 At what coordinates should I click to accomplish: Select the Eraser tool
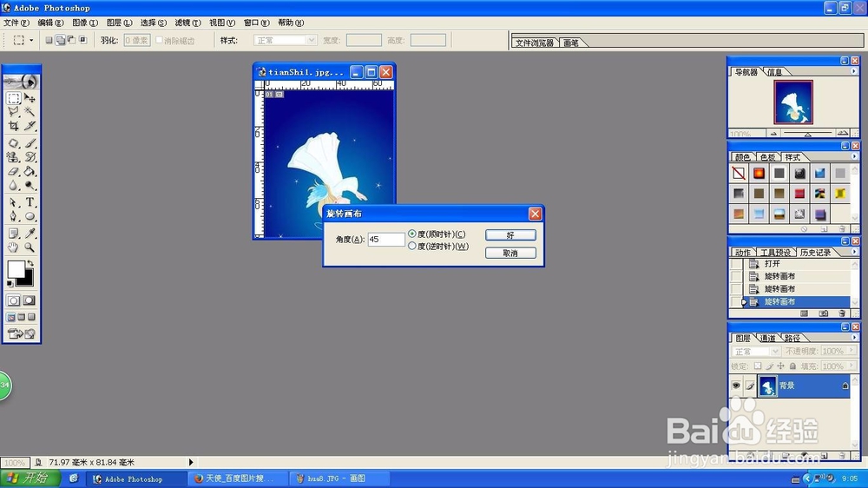coord(14,171)
